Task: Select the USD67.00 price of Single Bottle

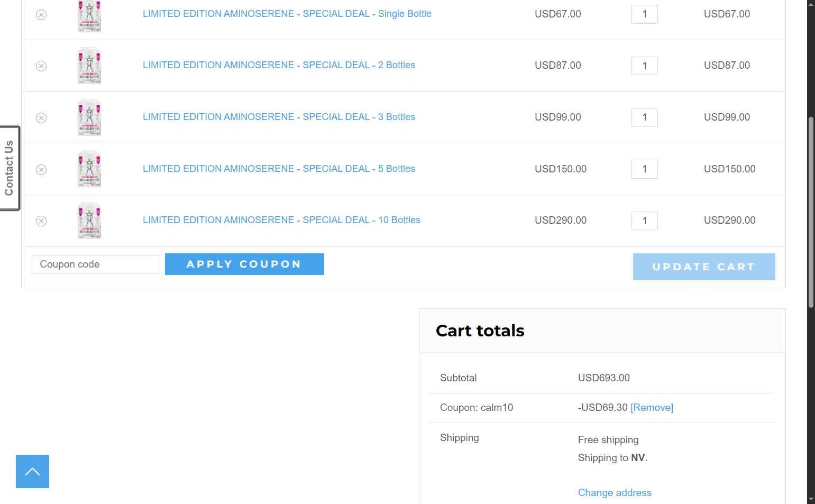Action: point(558,14)
